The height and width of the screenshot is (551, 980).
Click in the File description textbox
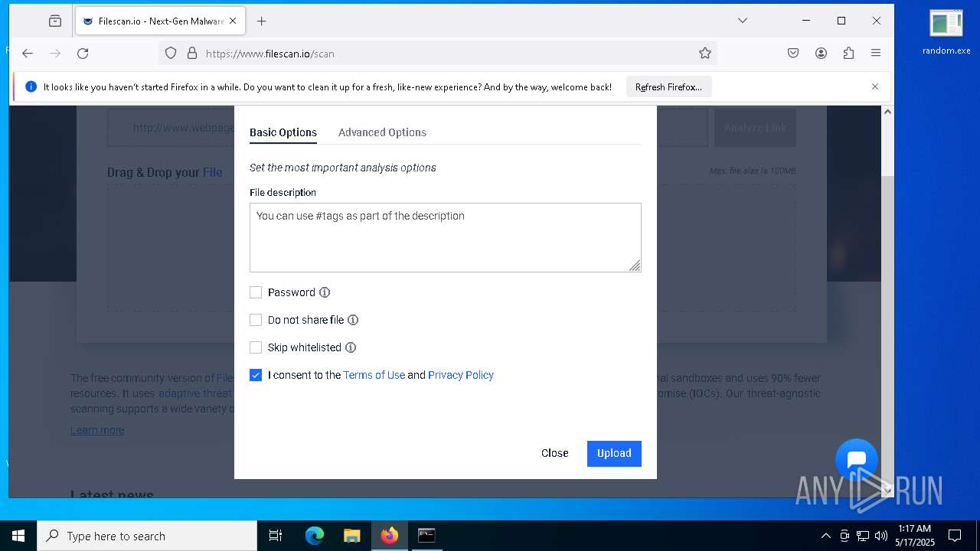pyautogui.click(x=445, y=237)
